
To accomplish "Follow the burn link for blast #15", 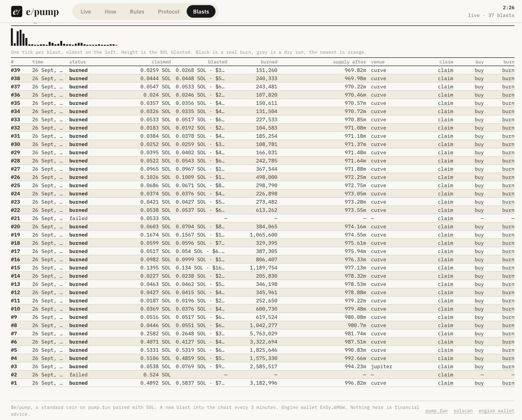I will pos(508,268).
